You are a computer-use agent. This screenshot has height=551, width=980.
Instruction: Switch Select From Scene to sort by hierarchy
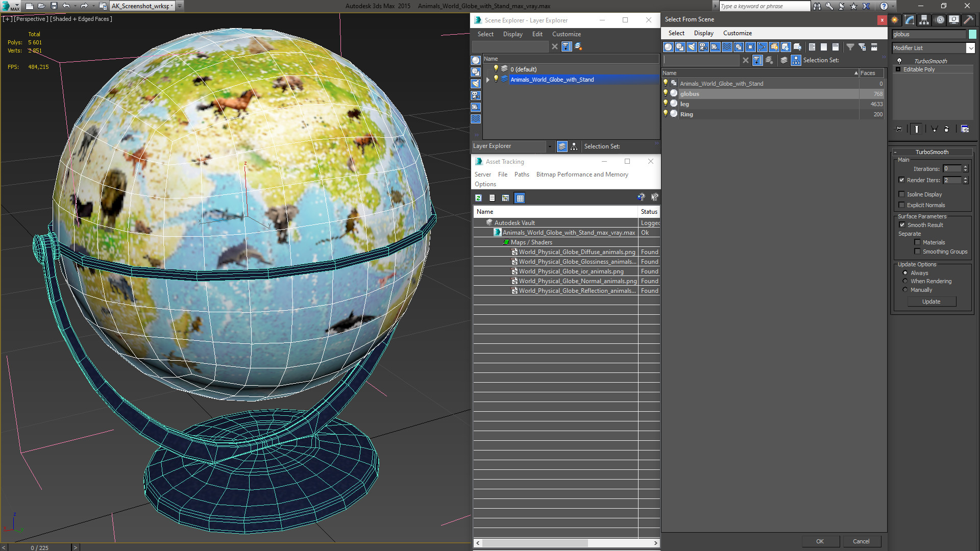pyautogui.click(x=796, y=60)
